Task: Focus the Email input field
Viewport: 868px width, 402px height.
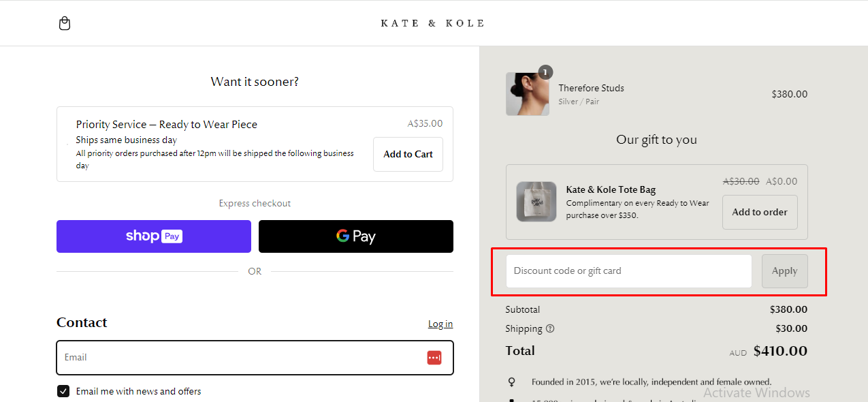Action: tap(255, 358)
